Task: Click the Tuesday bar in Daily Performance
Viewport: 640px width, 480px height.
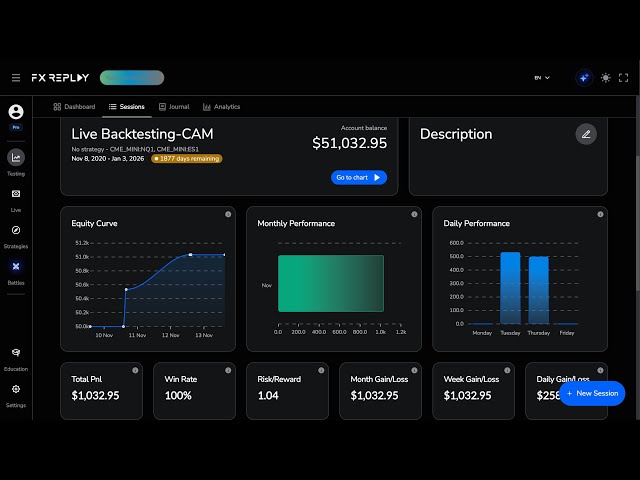Action: [510, 288]
